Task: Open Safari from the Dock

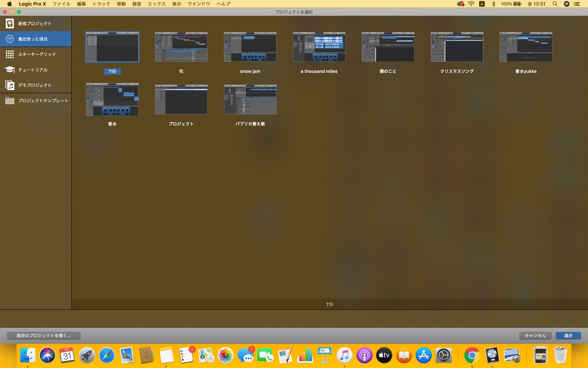Action: click(x=107, y=355)
